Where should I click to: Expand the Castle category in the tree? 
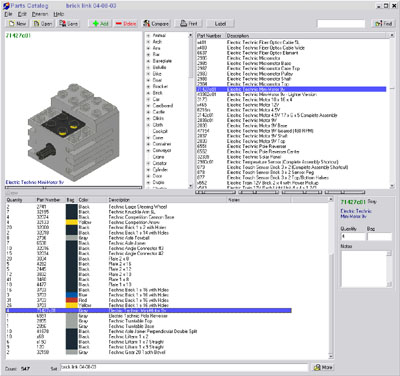(148, 112)
